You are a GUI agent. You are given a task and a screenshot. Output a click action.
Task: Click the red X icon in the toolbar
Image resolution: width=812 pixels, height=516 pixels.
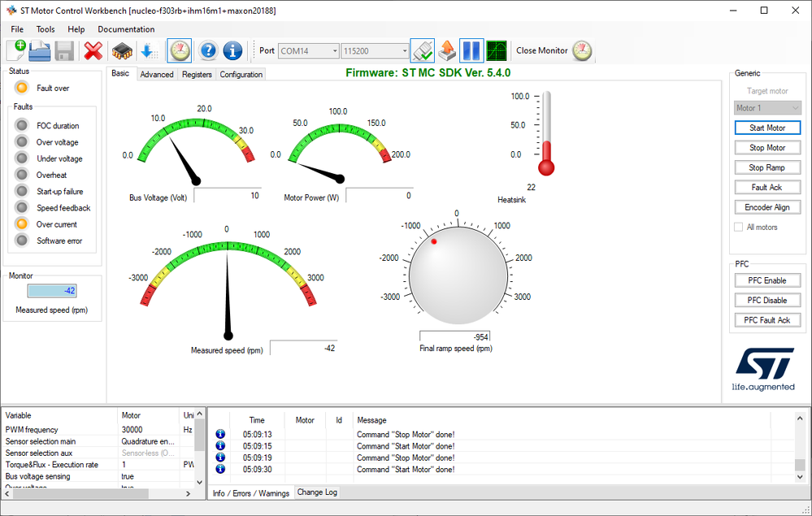[93, 50]
